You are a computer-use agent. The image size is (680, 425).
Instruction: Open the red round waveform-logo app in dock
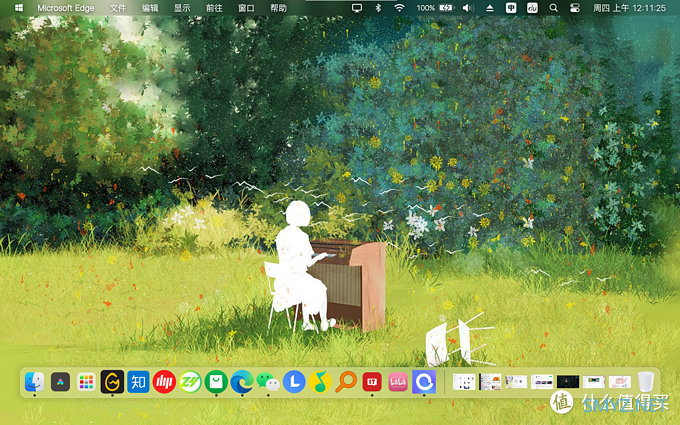click(x=164, y=382)
